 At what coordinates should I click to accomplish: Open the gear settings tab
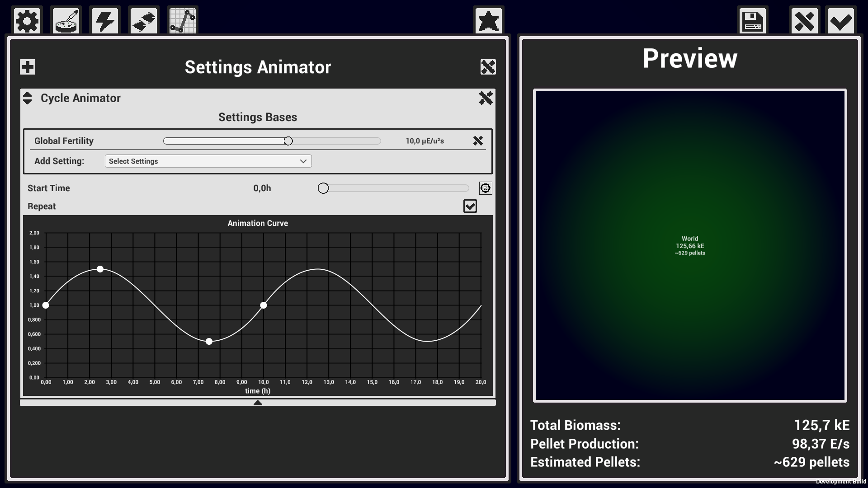[28, 21]
